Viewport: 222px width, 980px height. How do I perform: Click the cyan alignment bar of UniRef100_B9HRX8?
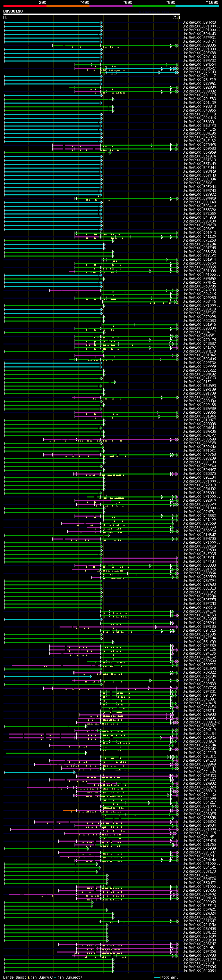53,23
